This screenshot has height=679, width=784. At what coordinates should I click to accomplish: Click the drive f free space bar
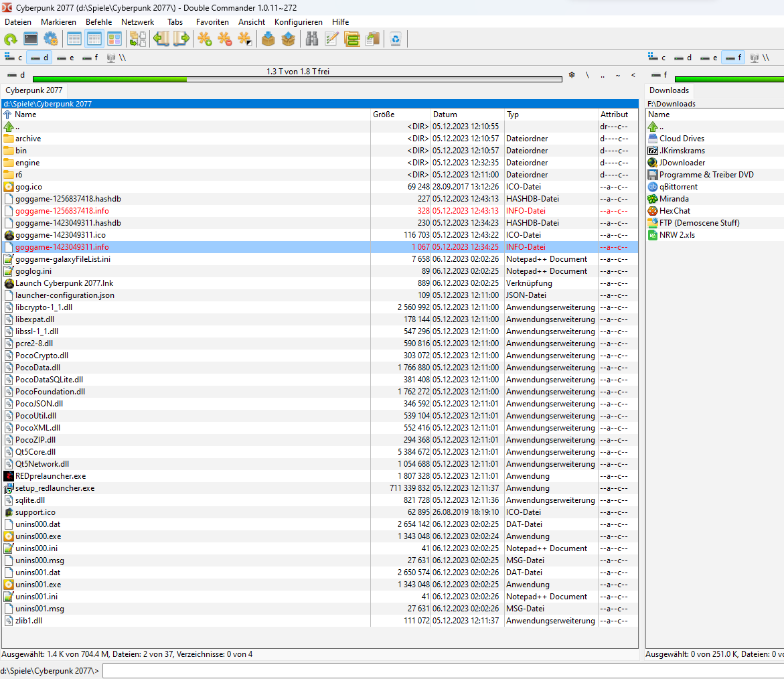click(729, 79)
